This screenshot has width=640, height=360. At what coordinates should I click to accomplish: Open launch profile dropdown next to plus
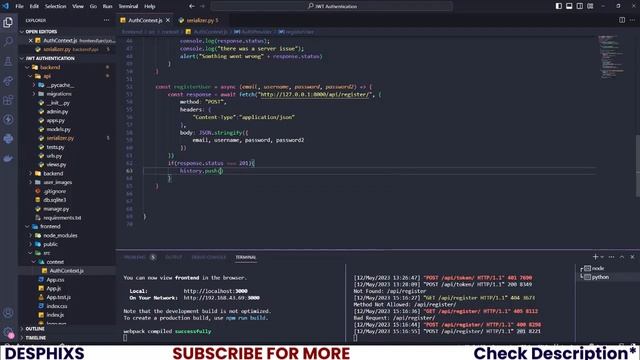click(602, 257)
